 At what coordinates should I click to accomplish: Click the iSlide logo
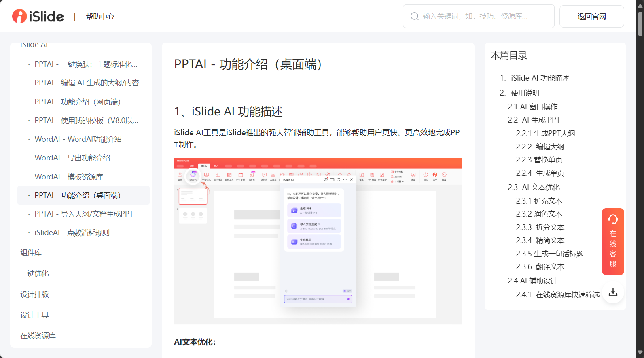pos(38,16)
